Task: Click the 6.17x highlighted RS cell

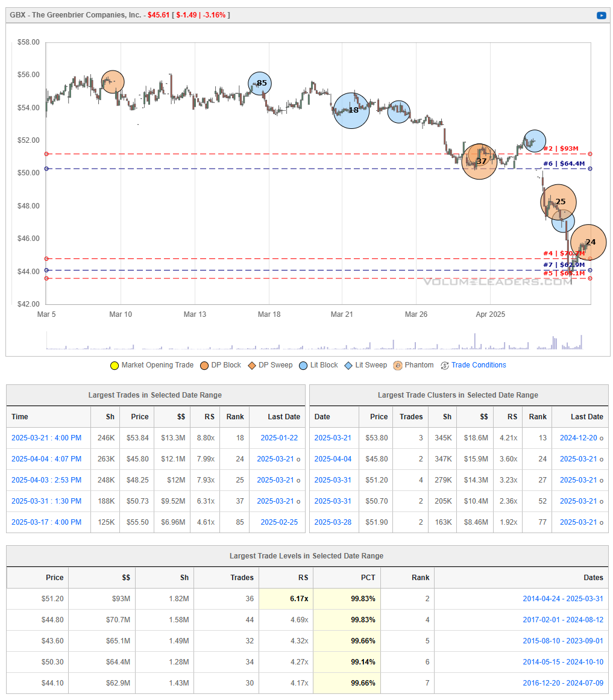Action: tap(286, 599)
